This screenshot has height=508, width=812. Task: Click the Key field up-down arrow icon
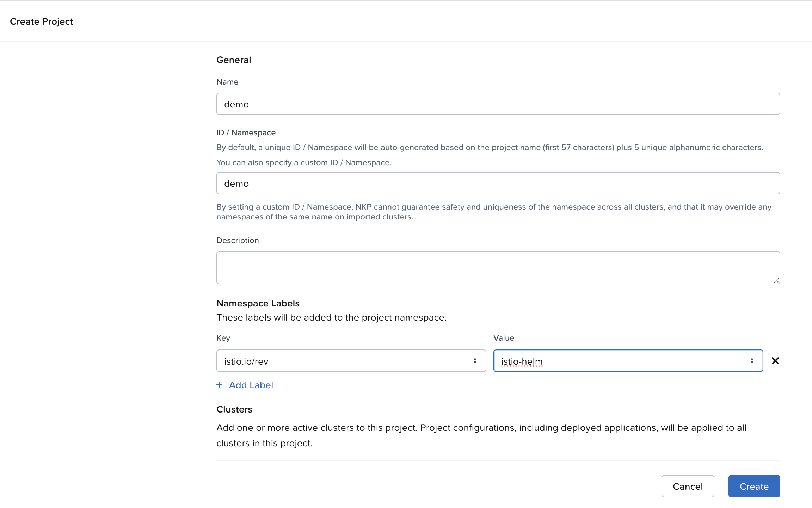(x=475, y=361)
